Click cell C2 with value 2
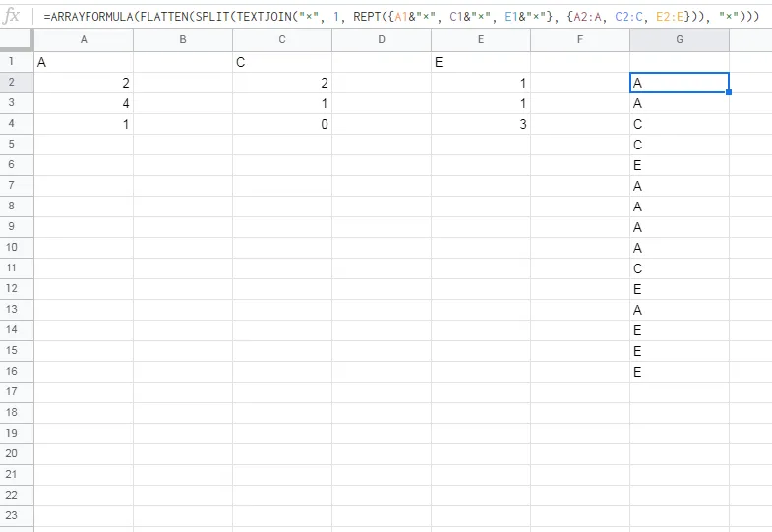Image resolution: width=772 pixels, height=532 pixels. coord(282,83)
